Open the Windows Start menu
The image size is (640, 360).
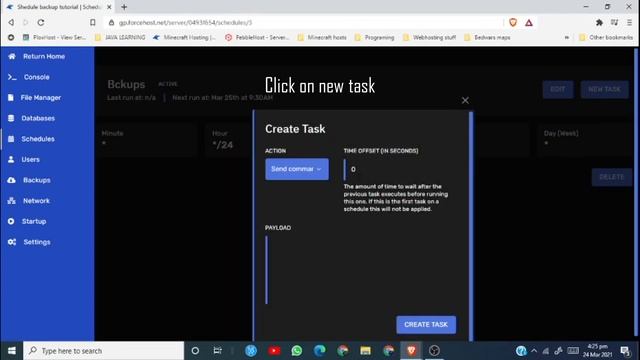[x=11, y=351]
